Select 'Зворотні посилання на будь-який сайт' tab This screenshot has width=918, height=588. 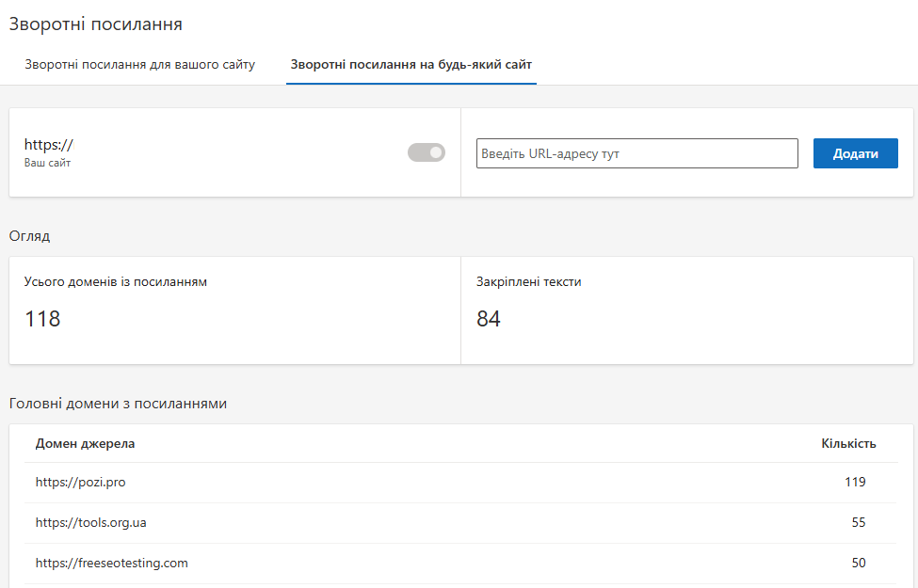coord(411,65)
